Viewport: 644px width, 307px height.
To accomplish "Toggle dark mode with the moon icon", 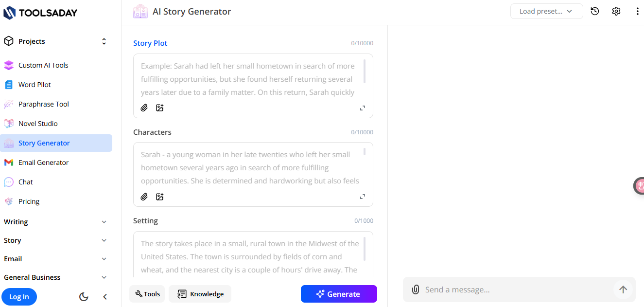I will point(83,297).
